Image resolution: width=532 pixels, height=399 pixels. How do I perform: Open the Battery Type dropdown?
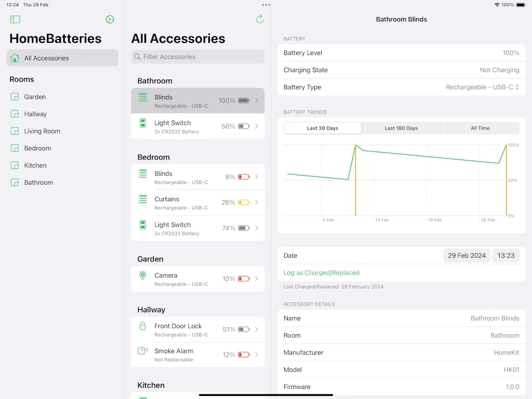482,87
